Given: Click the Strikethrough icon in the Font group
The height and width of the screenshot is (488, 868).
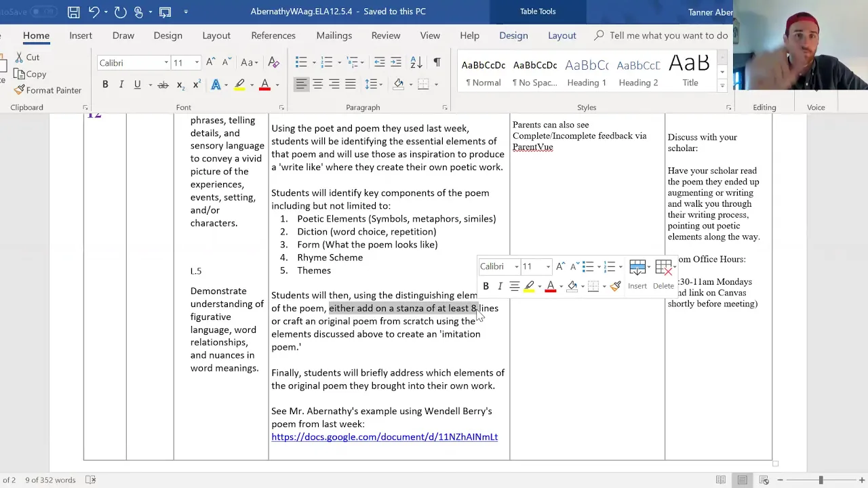Looking at the screenshot, I should (x=163, y=85).
